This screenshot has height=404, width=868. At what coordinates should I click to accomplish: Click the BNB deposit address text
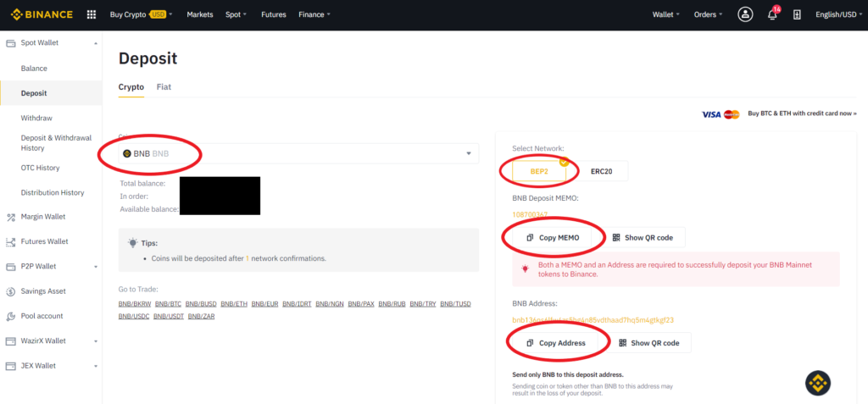pos(593,320)
